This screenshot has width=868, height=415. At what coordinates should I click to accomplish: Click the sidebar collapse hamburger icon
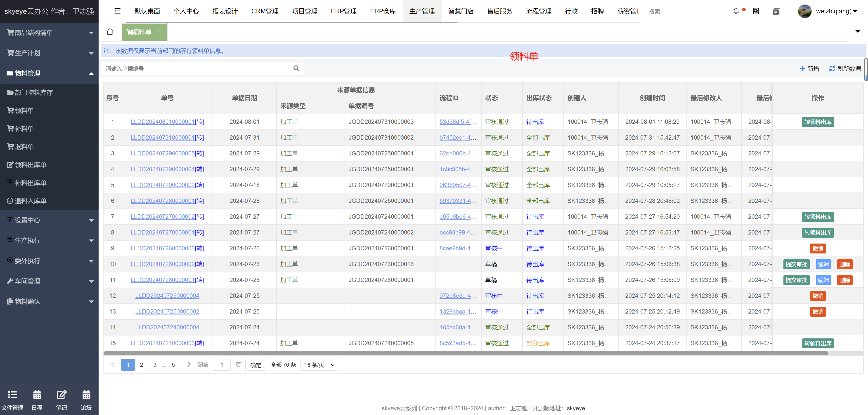pyautogui.click(x=117, y=11)
